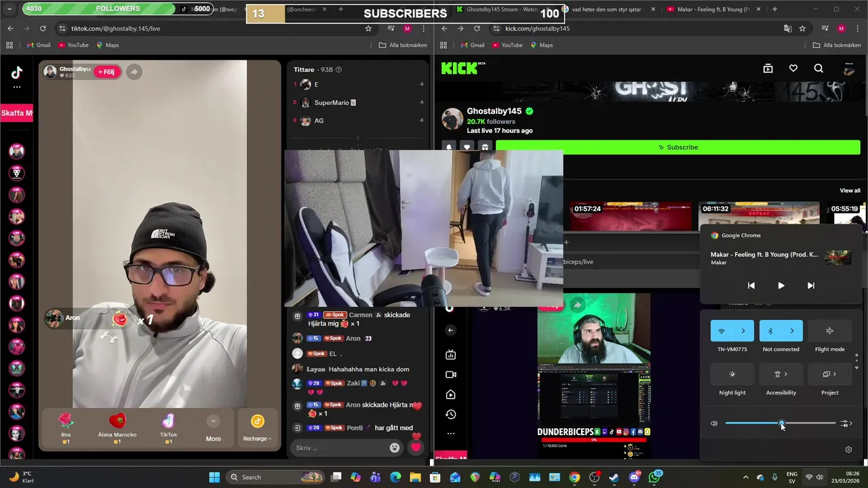
Task: Click the pink Följ follow button on TikTok
Action: pos(106,72)
